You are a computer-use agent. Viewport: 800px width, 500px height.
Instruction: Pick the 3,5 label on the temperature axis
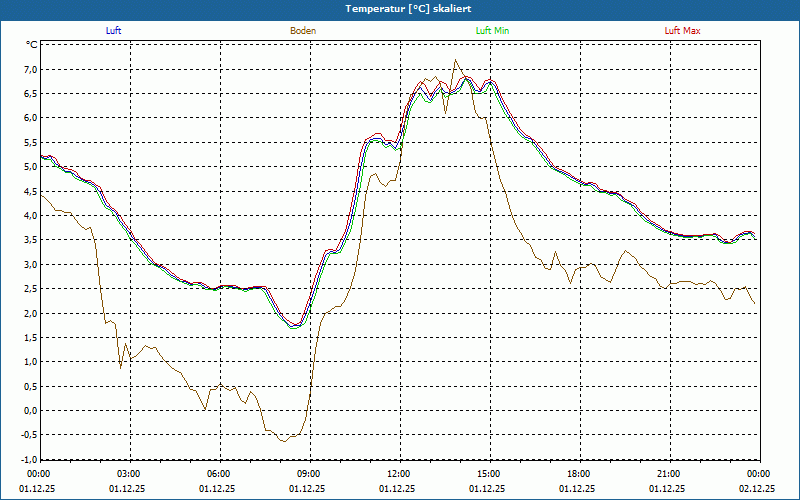point(30,240)
